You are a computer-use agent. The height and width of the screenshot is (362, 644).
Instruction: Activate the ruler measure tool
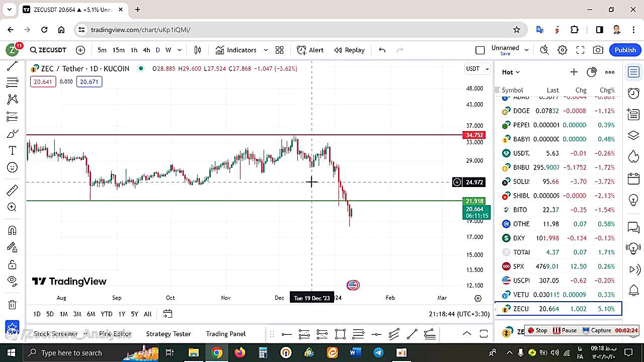pyautogui.click(x=13, y=190)
